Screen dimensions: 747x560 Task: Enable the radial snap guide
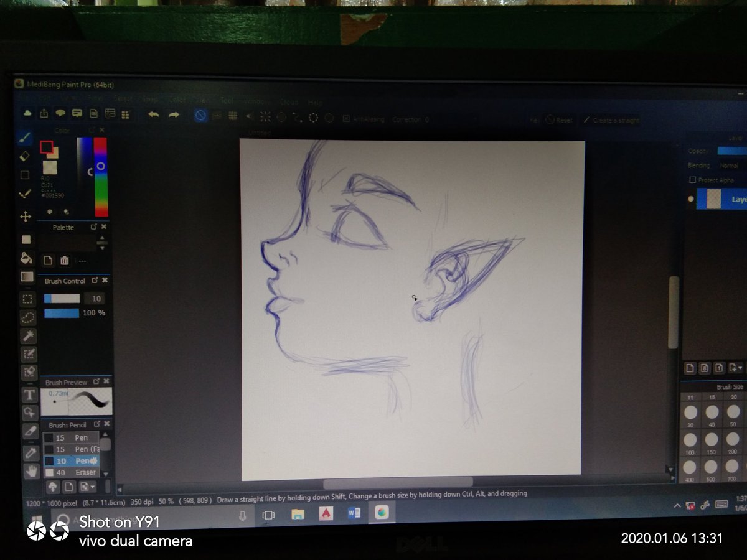pos(265,116)
